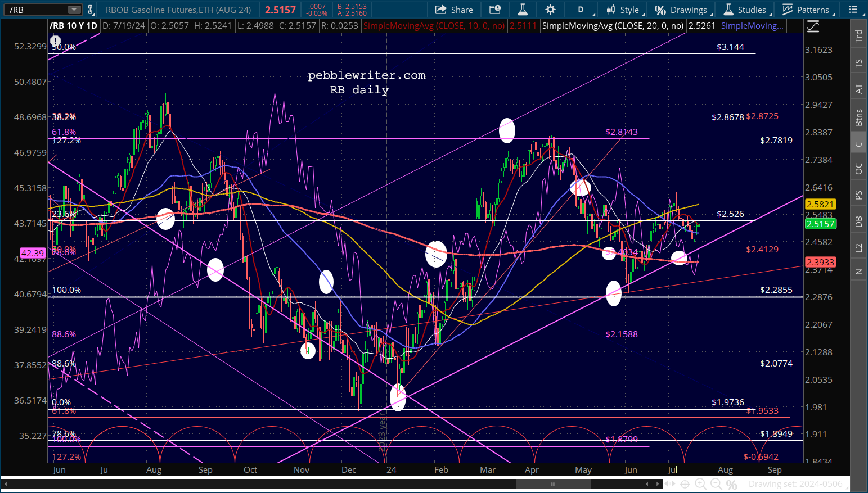
Task: Click the symbol actions icon beside /RB
Action: tap(90, 10)
